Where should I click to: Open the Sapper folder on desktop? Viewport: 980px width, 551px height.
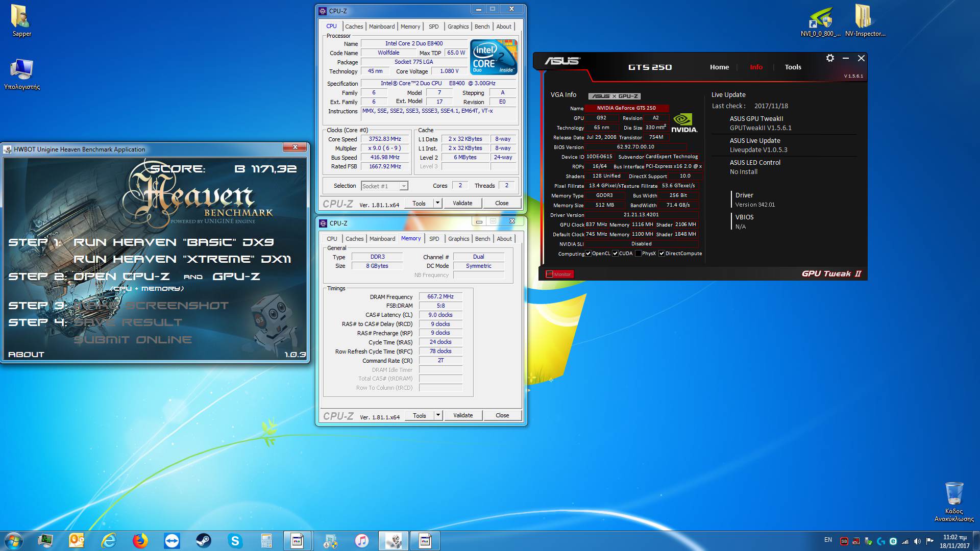pyautogui.click(x=21, y=20)
